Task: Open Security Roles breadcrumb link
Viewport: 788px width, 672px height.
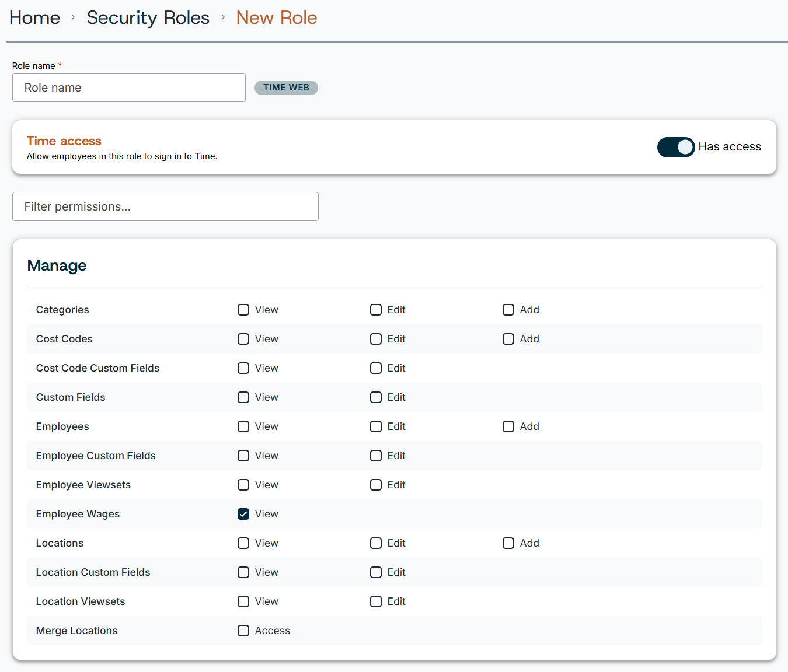Action: pyautogui.click(x=148, y=18)
